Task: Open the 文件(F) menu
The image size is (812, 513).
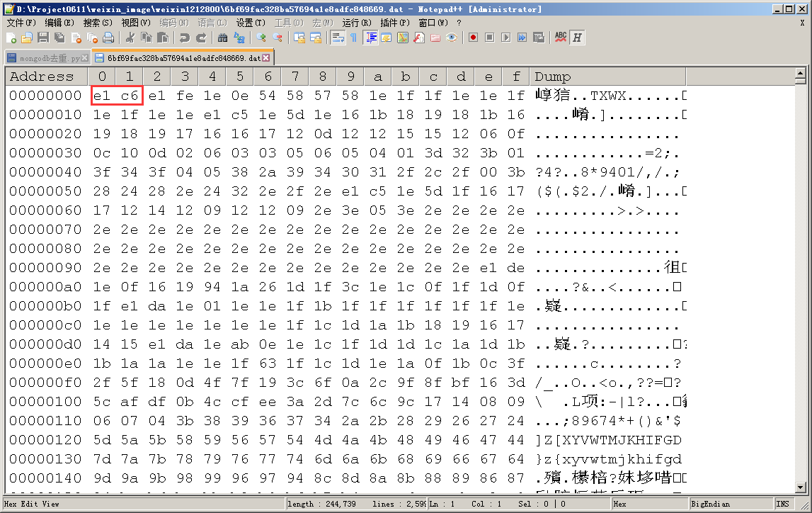Action: pyautogui.click(x=21, y=23)
